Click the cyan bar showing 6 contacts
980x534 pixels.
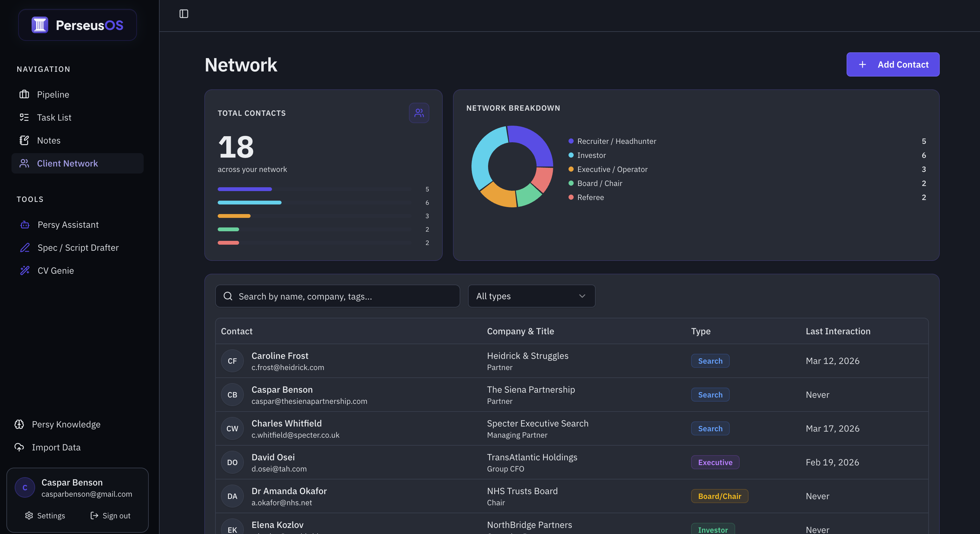pos(250,203)
